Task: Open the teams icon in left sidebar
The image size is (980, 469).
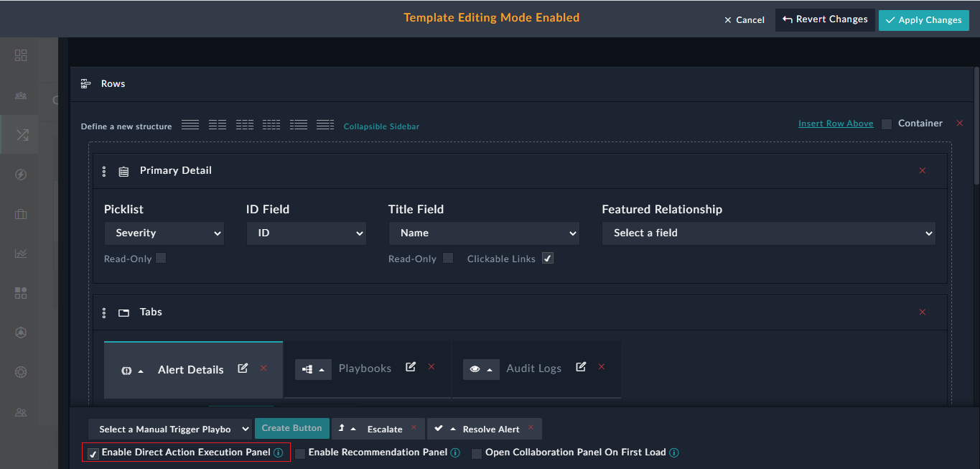Action: [20, 95]
